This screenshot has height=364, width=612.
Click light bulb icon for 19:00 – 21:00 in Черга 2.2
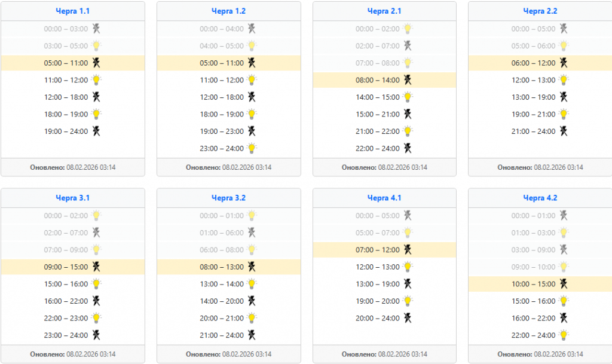click(x=564, y=114)
